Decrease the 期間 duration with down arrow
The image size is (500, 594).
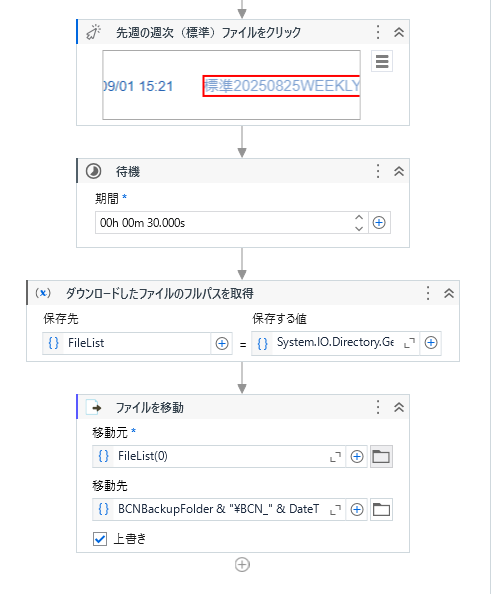click(359, 228)
